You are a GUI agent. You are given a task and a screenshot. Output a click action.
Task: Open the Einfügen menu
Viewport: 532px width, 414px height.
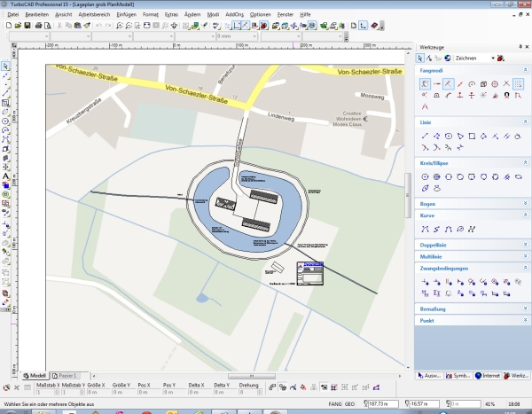pyautogui.click(x=125, y=16)
